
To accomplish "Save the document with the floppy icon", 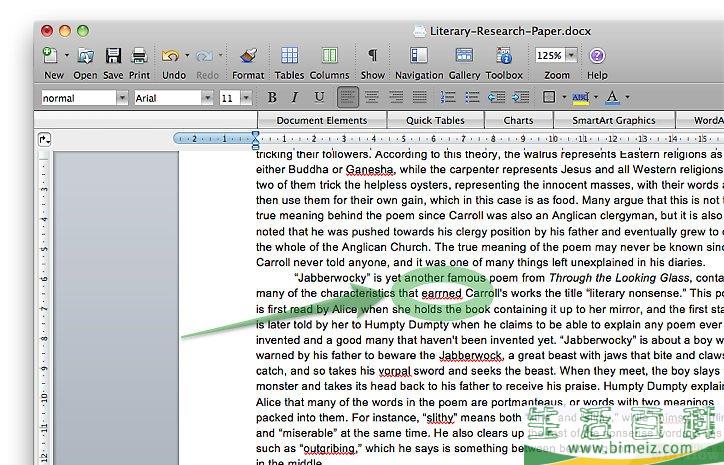I will click(x=113, y=55).
